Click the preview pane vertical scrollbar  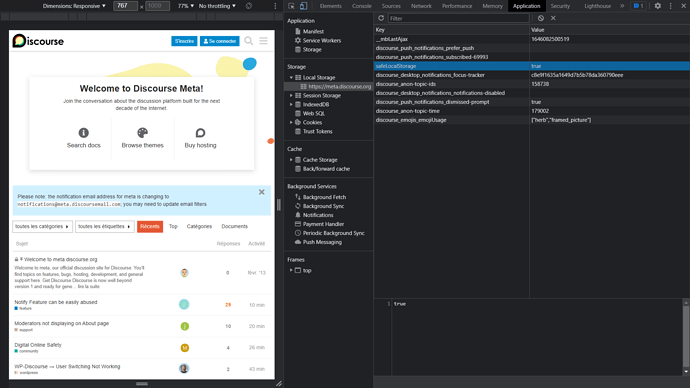(686, 337)
